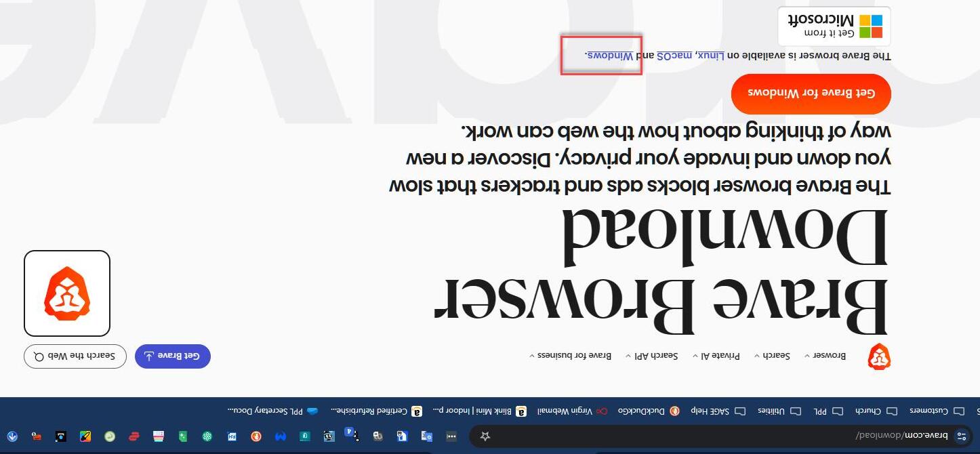Click the site settings icon beside brave.com address
980x454 pixels.
[x=960, y=436]
